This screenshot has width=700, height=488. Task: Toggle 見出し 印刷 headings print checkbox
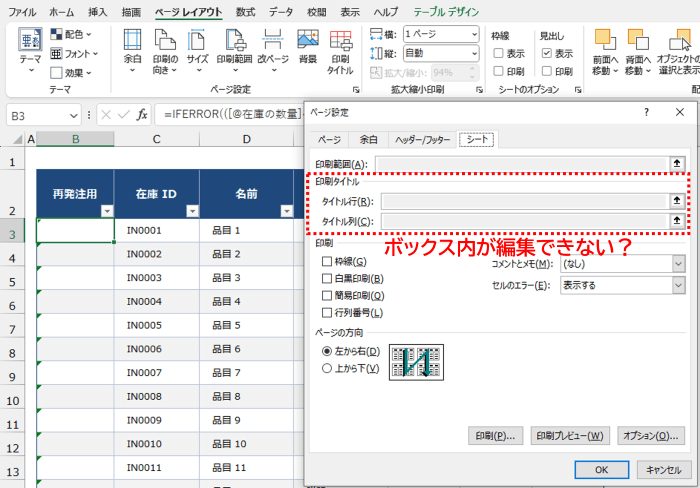click(x=547, y=71)
